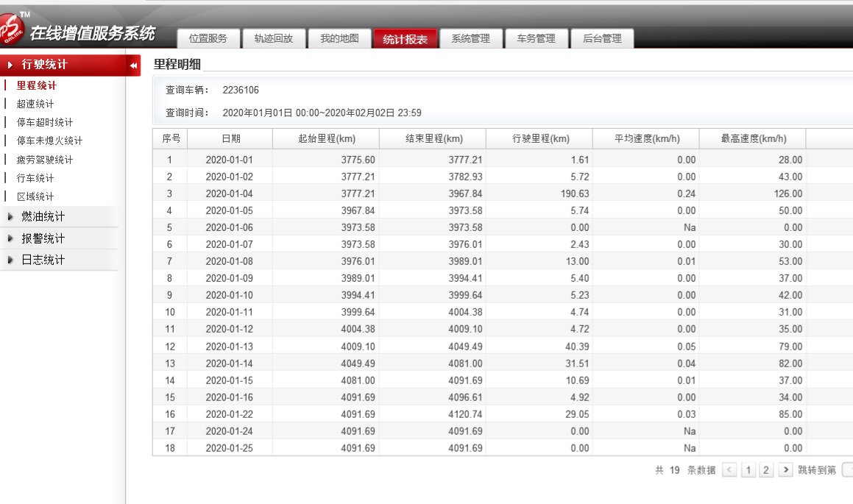Collapse the 行驶统计 section header

tap(44, 65)
